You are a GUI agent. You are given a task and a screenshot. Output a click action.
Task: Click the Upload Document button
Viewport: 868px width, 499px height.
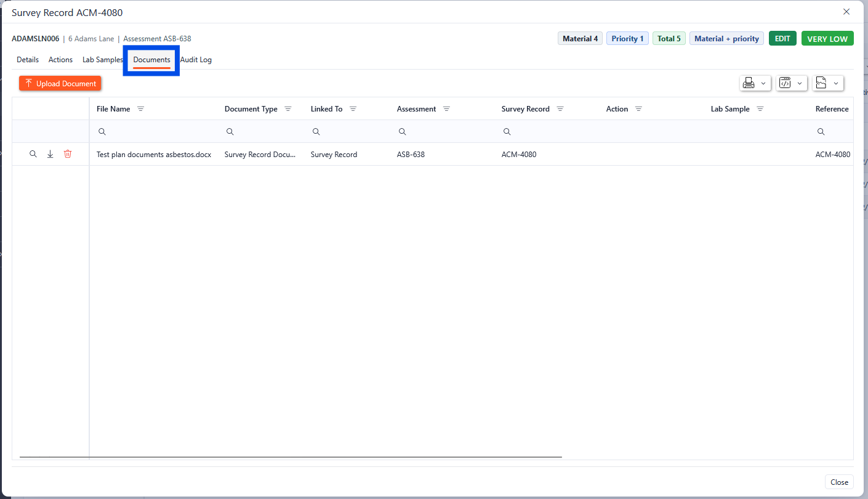coord(60,83)
